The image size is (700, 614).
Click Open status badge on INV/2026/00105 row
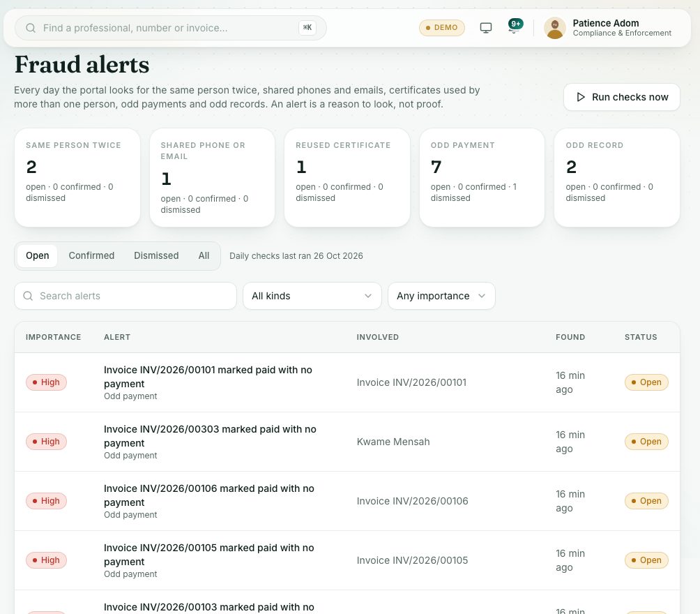tap(646, 560)
